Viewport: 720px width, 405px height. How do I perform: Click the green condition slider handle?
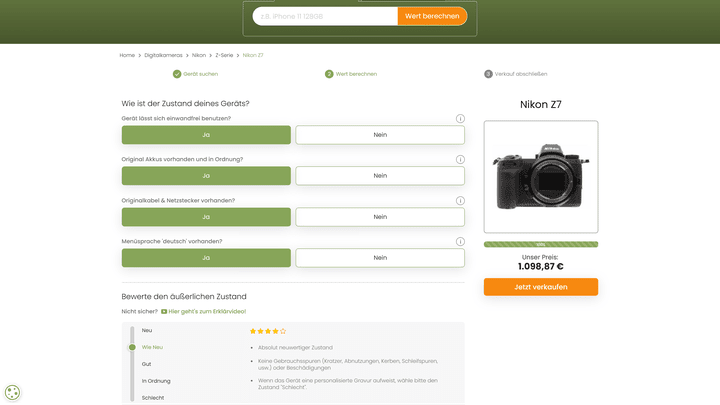point(132,347)
